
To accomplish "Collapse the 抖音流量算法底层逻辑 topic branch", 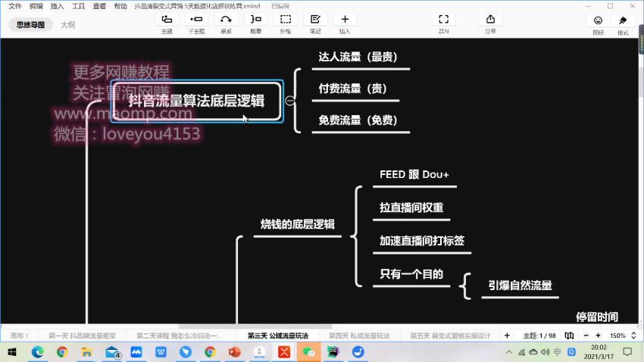I will coord(290,100).
